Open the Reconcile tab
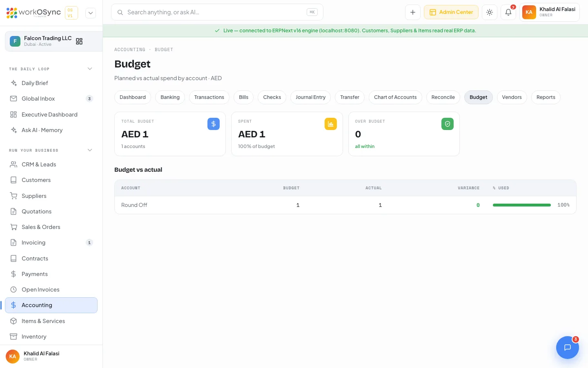This screenshot has height=368, width=588. click(x=443, y=97)
